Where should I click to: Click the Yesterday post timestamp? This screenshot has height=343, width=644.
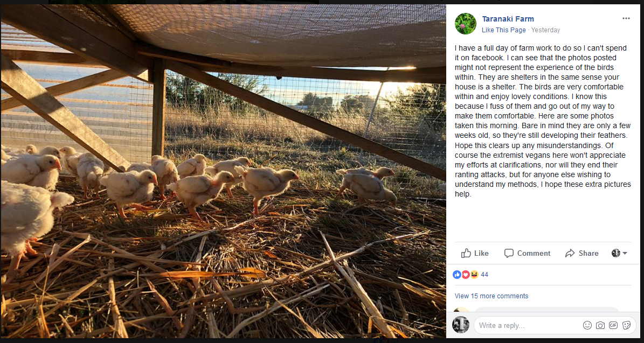[x=545, y=30]
